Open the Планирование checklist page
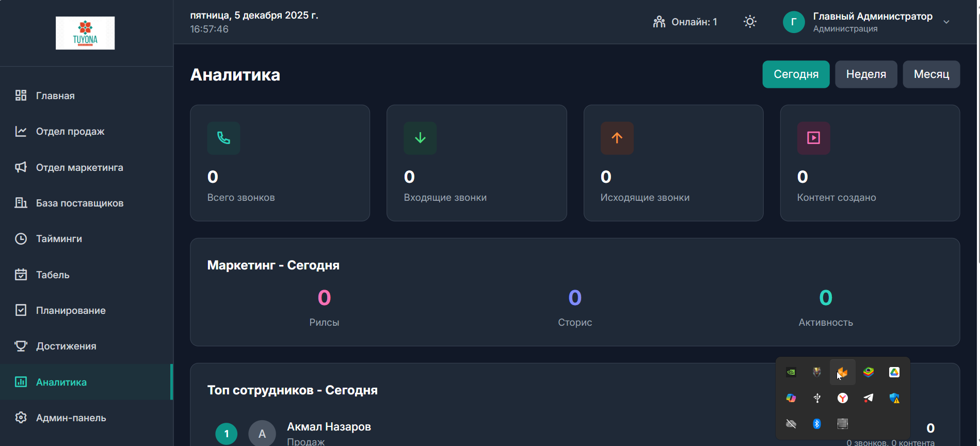This screenshot has width=980, height=446. pos(71,310)
